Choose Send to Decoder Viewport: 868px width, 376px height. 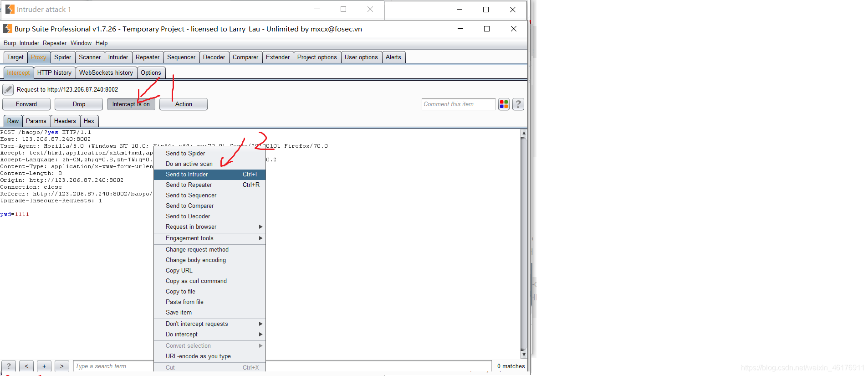(x=209, y=216)
